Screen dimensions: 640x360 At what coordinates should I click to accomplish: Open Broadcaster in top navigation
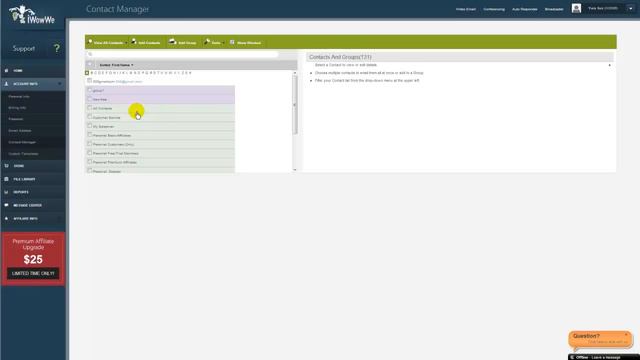(554, 9)
